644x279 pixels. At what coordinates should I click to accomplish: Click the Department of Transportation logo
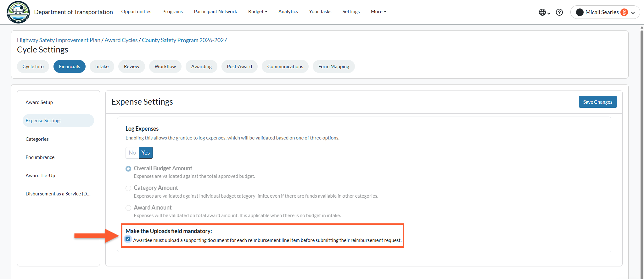(18, 12)
